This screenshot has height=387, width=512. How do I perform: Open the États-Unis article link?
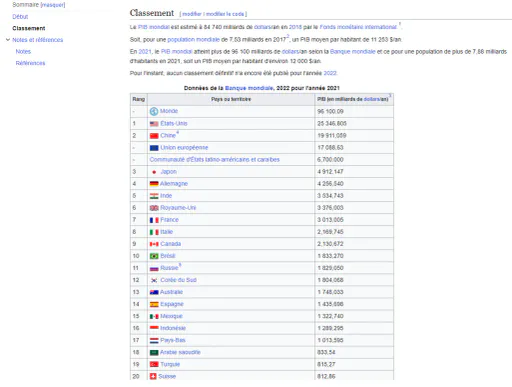pos(174,124)
